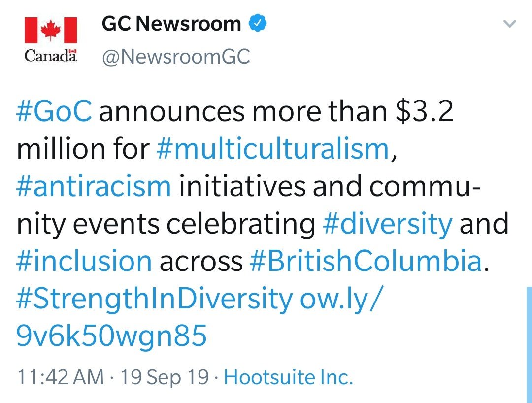Open the #GoC hashtag

point(54,111)
